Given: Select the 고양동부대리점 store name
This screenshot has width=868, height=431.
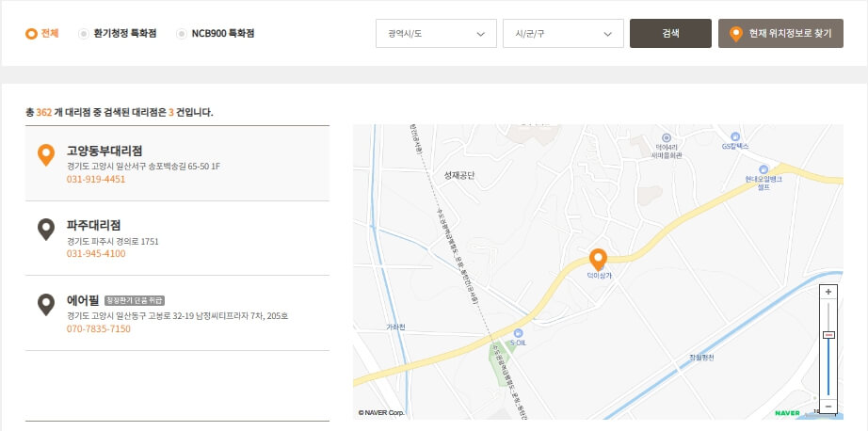Looking at the screenshot, I should [x=104, y=152].
